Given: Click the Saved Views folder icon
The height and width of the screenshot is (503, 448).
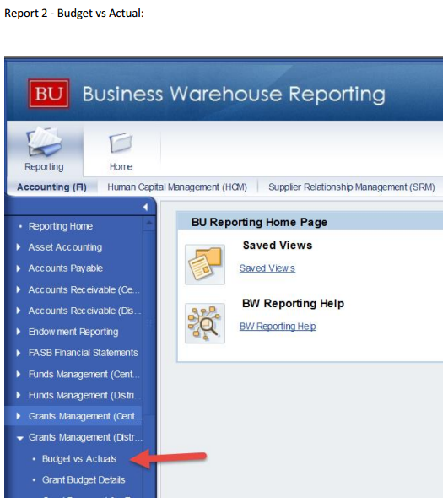Looking at the screenshot, I should (205, 265).
